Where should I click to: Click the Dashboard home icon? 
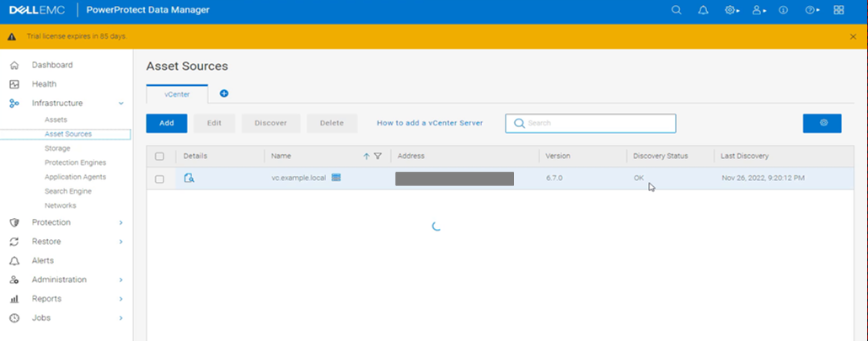point(15,65)
